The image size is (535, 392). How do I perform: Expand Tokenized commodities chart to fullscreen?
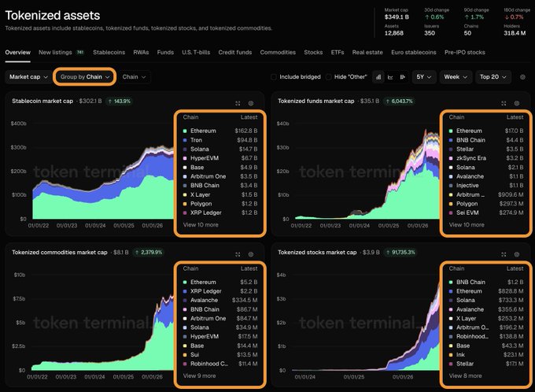click(238, 254)
